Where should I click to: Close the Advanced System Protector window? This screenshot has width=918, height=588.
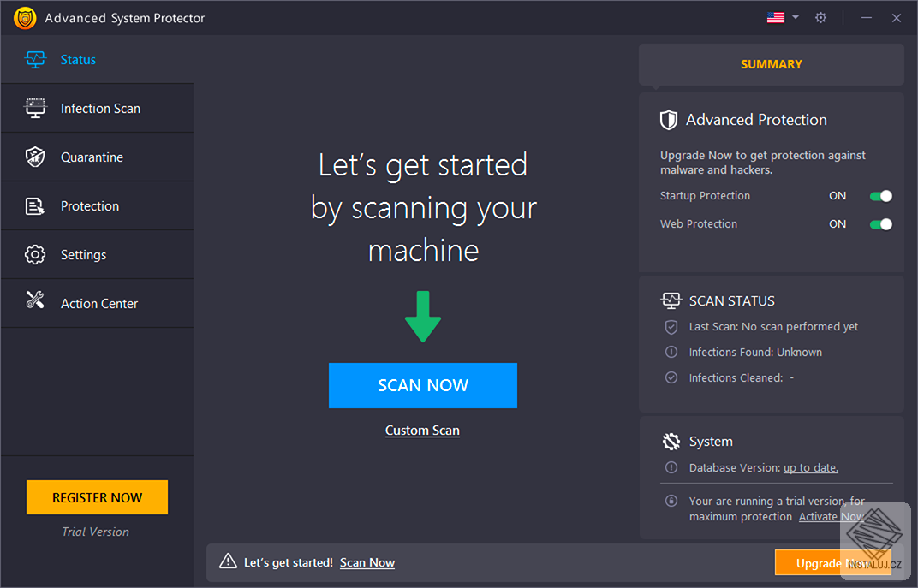[x=897, y=18]
